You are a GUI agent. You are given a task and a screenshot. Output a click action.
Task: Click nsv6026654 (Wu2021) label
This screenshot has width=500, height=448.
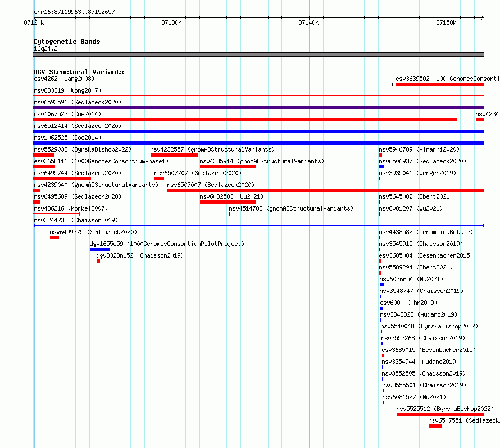tap(411, 279)
